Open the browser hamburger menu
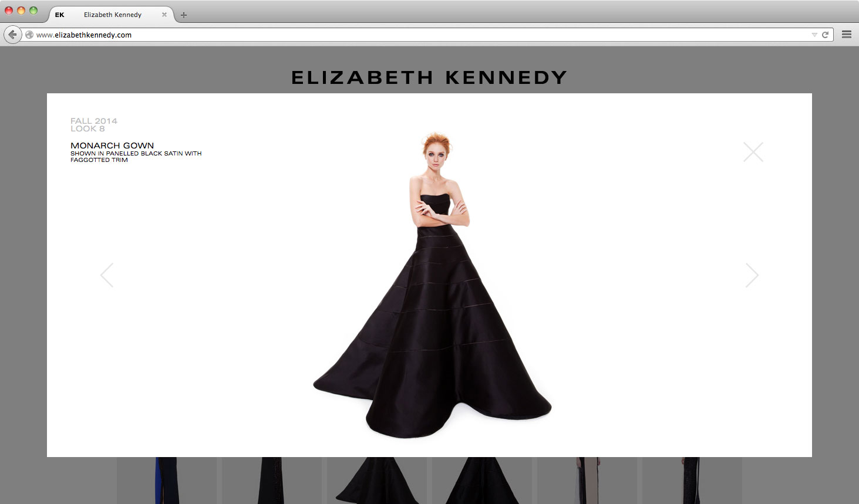This screenshot has height=504, width=859. (846, 35)
